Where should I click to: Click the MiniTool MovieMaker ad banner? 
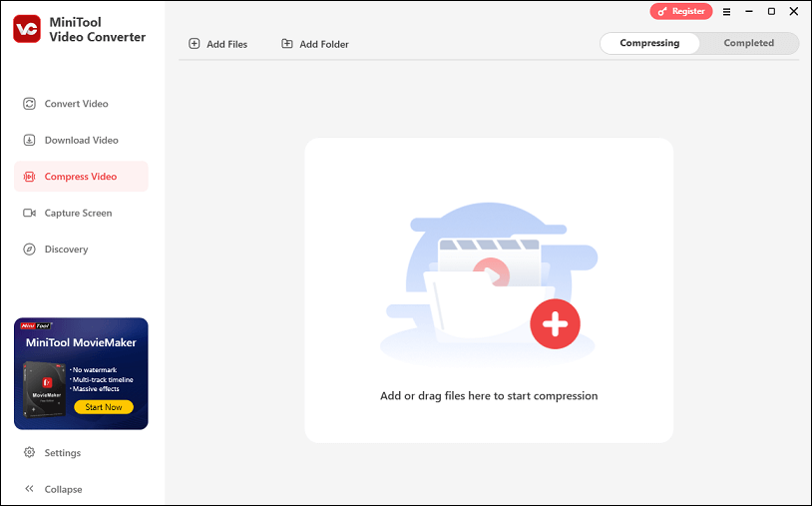coord(81,373)
